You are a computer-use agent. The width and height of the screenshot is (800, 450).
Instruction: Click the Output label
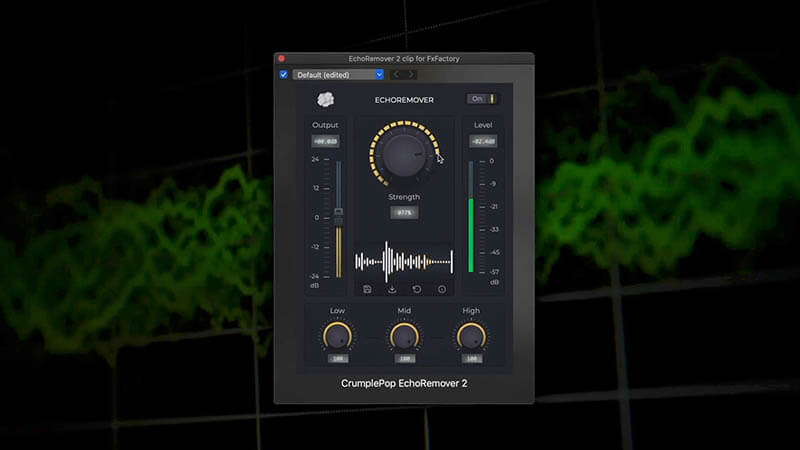click(325, 125)
